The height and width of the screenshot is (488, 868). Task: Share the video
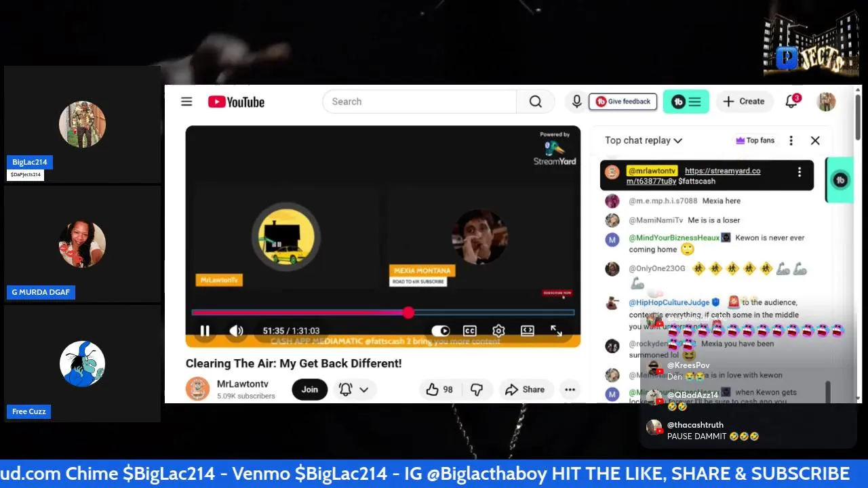click(525, 390)
